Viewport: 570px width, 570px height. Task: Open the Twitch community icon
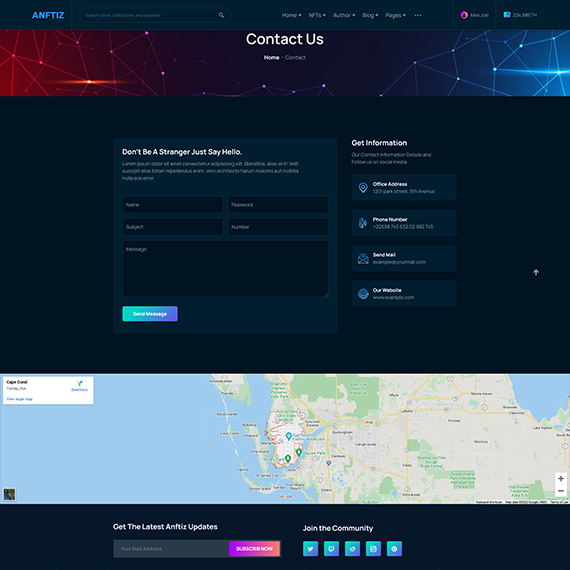pos(331,549)
